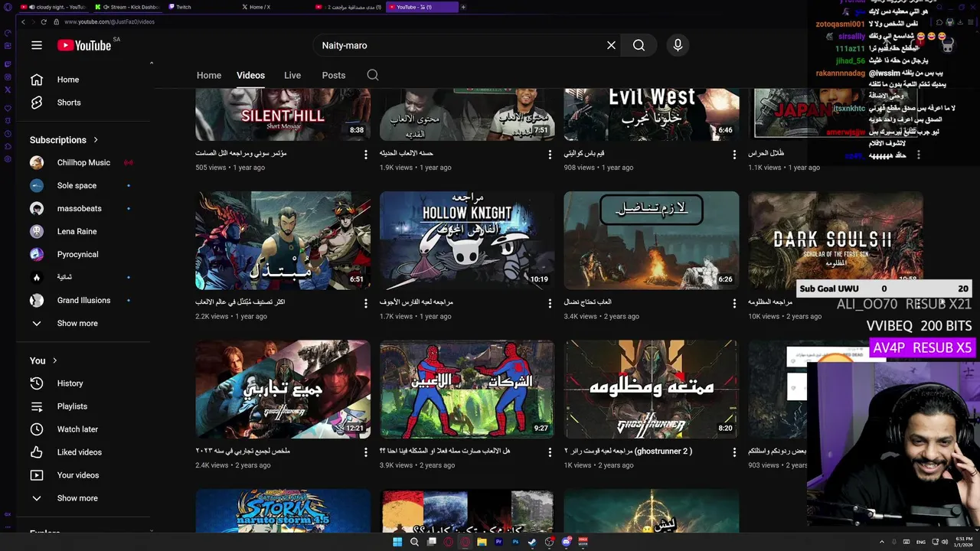Open Playlists in sidebar

point(84,406)
